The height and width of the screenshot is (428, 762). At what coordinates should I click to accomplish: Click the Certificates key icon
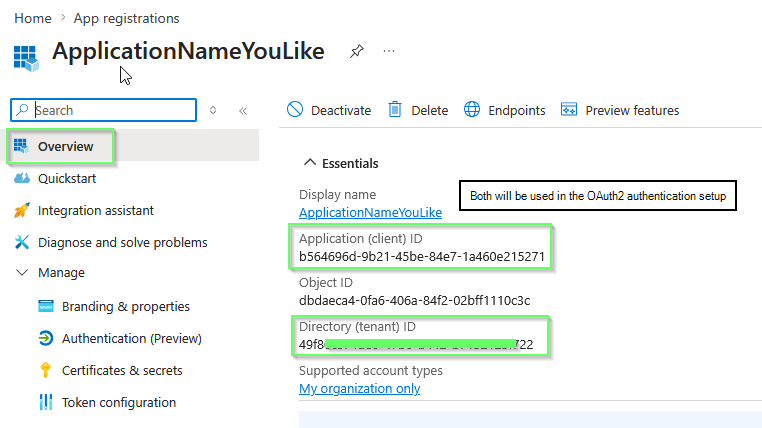click(45, 370)
